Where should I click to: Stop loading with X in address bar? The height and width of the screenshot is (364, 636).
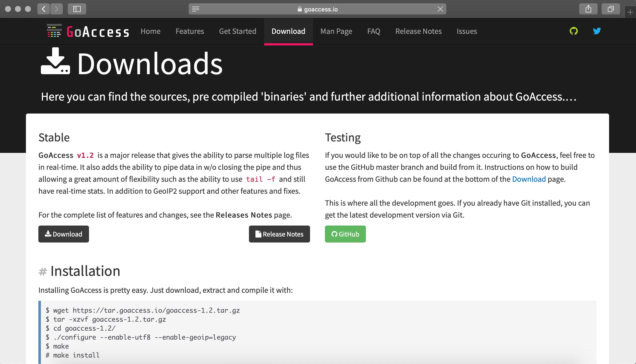pyautogui.click(x=440, y=9)
